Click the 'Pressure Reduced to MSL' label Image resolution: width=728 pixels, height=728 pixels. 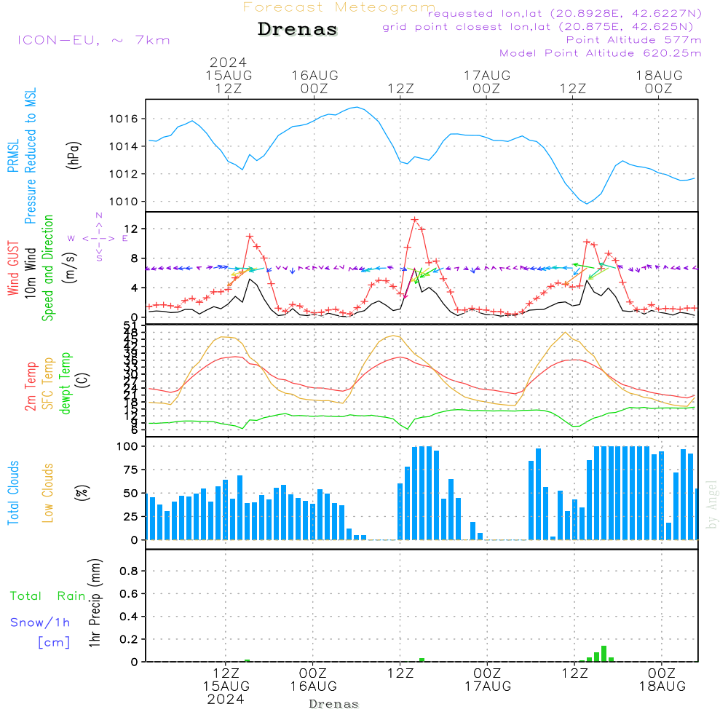coord(30,156)
